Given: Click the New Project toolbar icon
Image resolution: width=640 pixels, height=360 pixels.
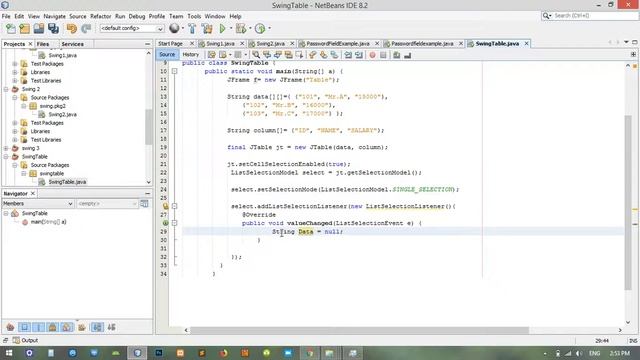Looking at the screenshot, I should point(24,29).
